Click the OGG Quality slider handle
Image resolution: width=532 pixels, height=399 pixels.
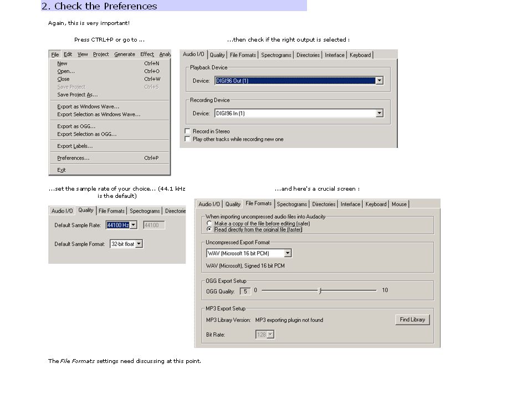[320, 291]
